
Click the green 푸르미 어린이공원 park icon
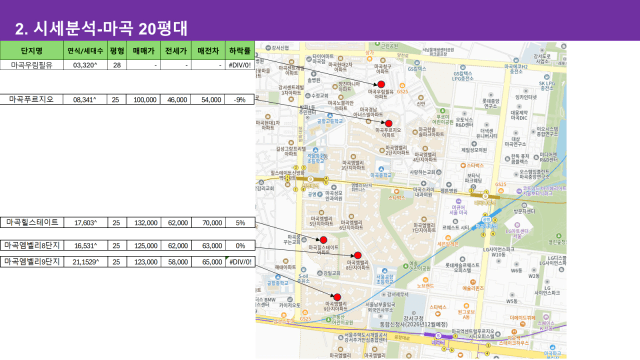pos(442,111)
